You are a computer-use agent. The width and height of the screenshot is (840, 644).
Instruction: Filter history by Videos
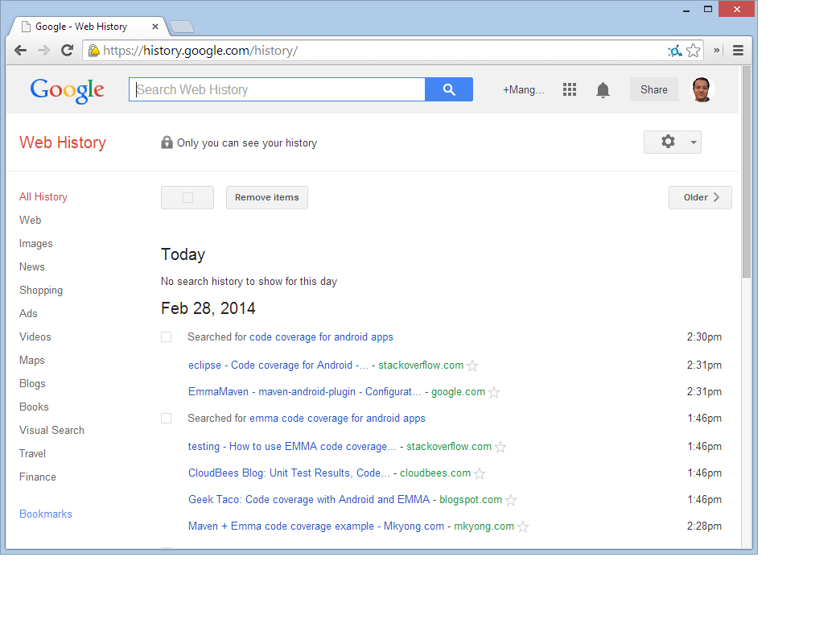click(x=35, y=337)
